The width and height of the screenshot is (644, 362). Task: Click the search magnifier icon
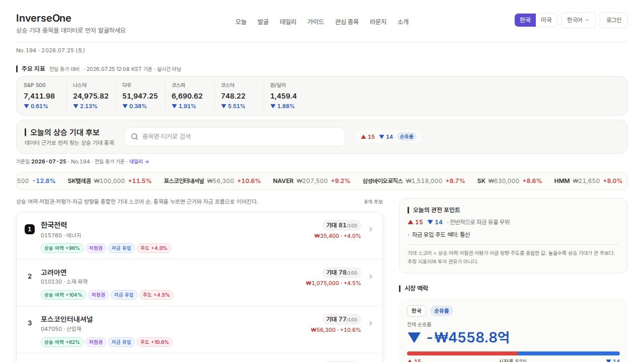pos(134,136)
